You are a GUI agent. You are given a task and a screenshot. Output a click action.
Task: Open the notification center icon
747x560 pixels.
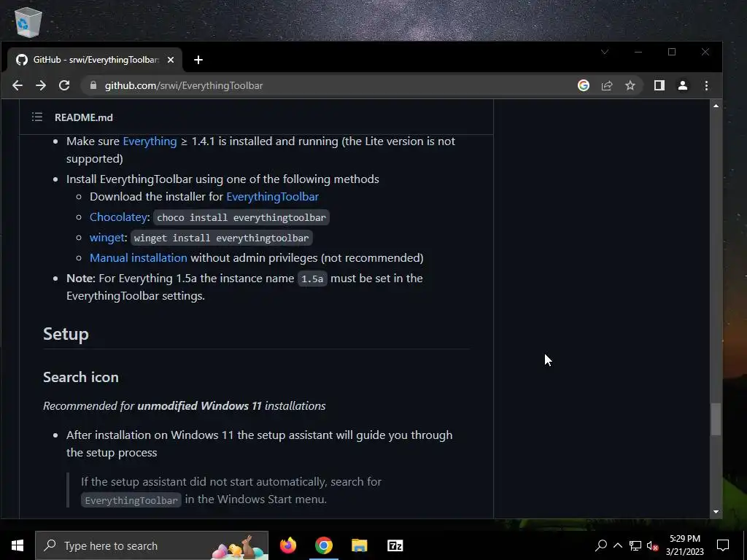click(x=723, y=545)
